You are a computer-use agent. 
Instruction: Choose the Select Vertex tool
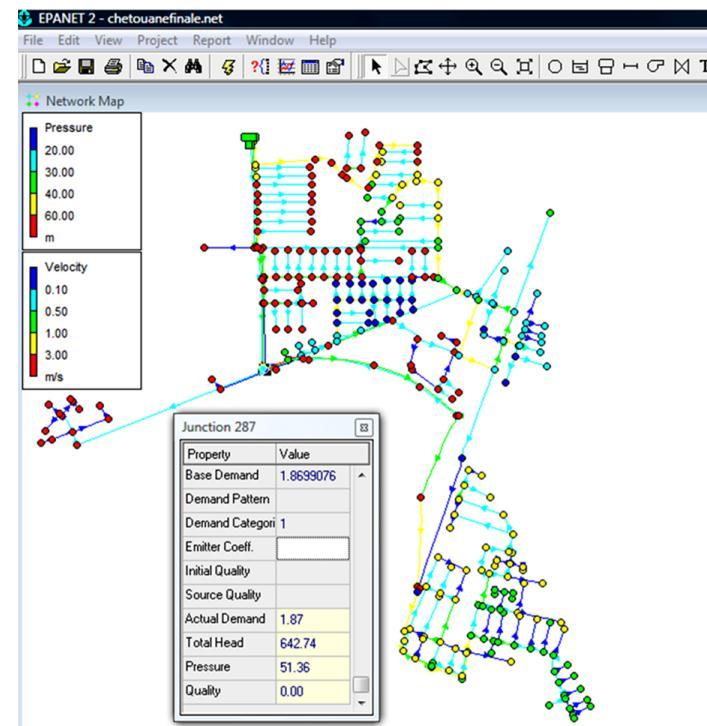coord(400,67)
